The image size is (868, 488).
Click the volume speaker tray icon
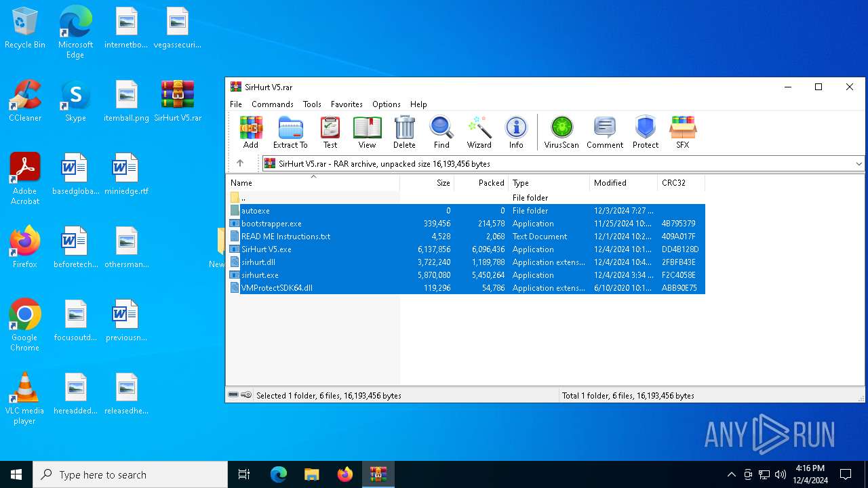point(781,474)
